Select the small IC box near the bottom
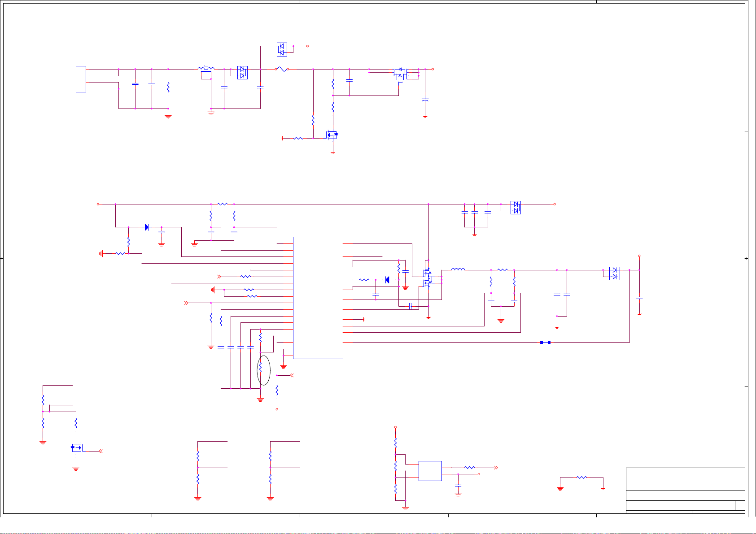Screen dimensions: 756x534 click(430, 471)
